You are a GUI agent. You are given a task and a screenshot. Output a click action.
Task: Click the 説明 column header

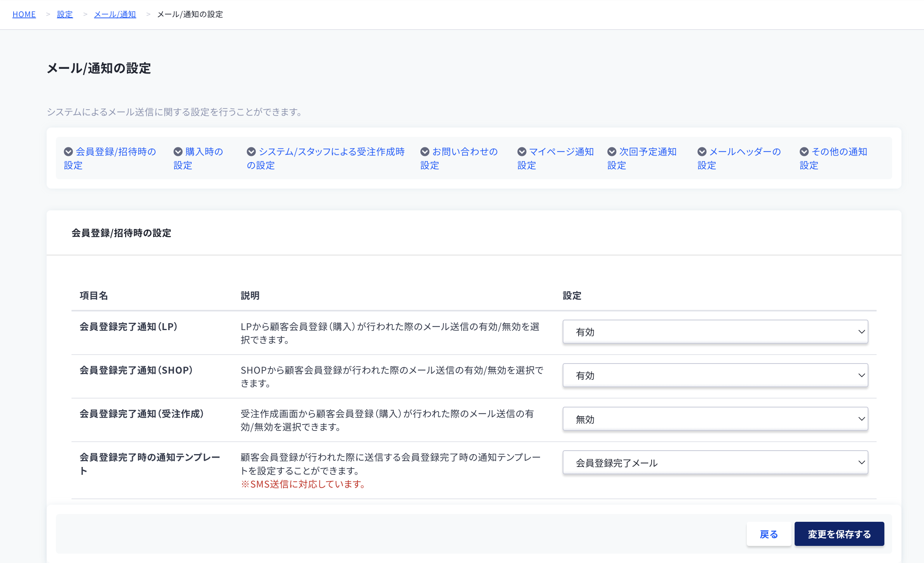[x=250, y=295]
